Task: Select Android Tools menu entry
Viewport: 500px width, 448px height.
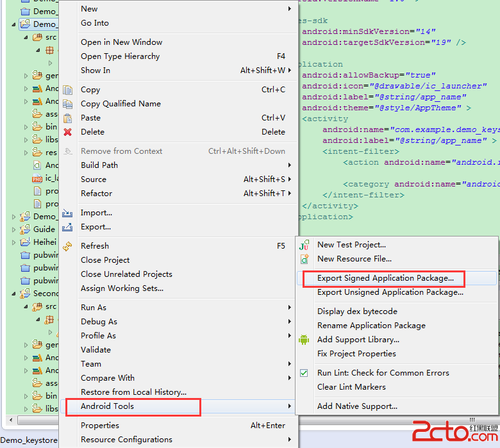Action: tap(179, 406)
